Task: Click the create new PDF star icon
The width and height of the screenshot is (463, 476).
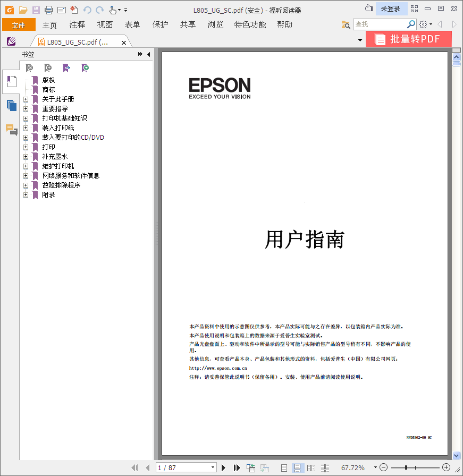Action: click(74, 10)
